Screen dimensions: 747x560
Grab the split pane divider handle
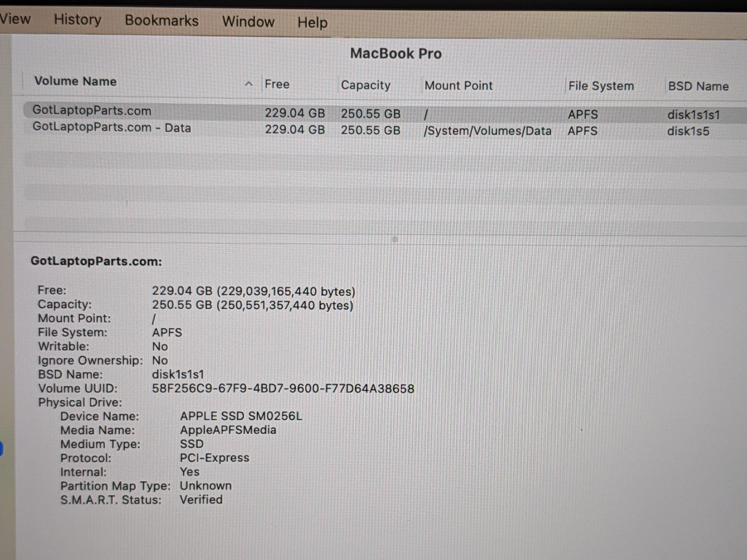click(395, 239)
